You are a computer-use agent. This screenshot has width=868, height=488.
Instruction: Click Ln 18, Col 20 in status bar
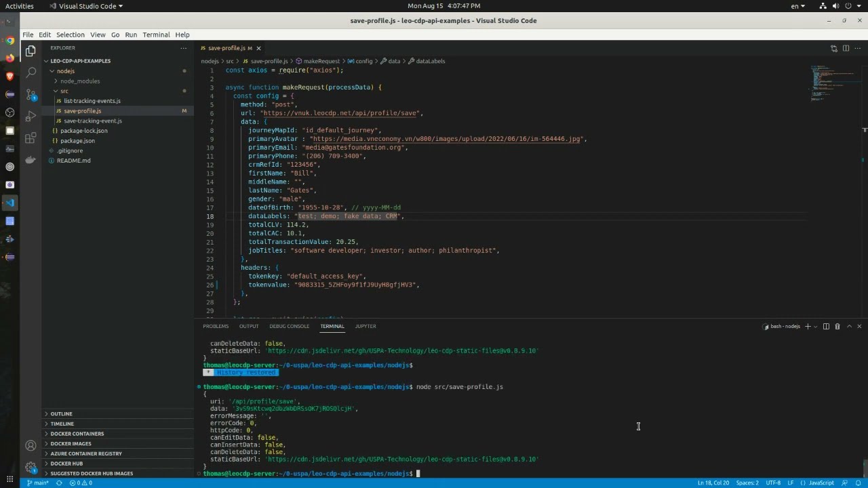point(713,483)
